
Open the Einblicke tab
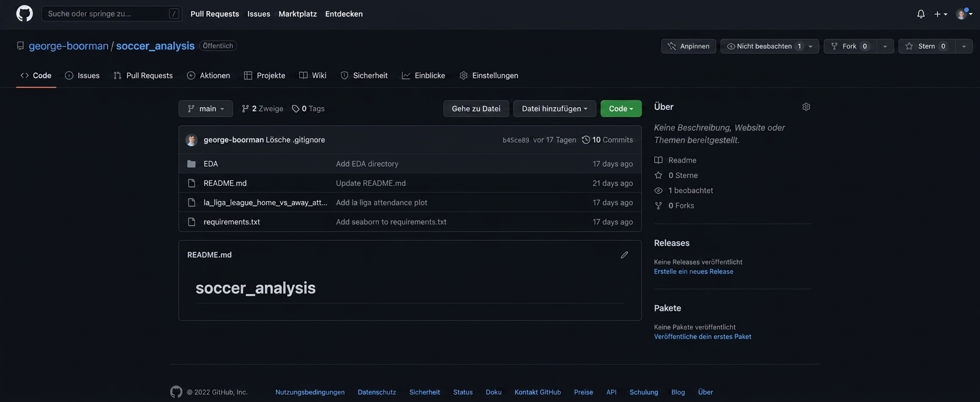tap(424, 75)
